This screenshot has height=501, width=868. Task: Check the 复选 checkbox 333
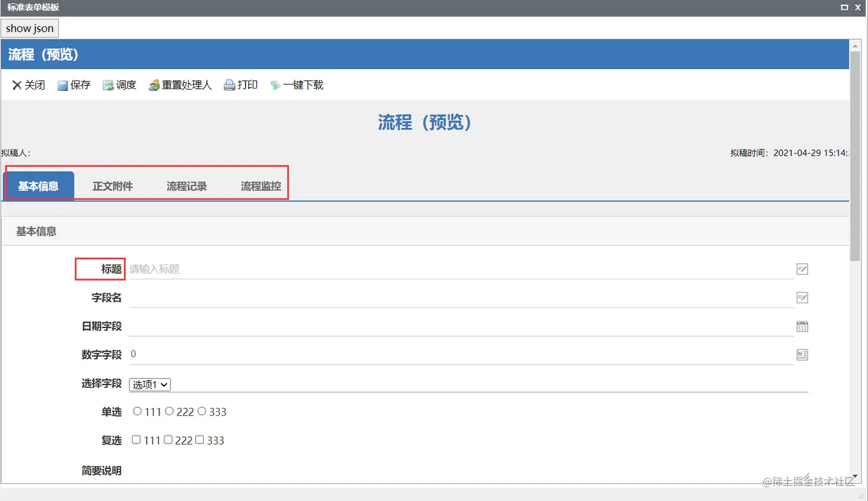200,440
